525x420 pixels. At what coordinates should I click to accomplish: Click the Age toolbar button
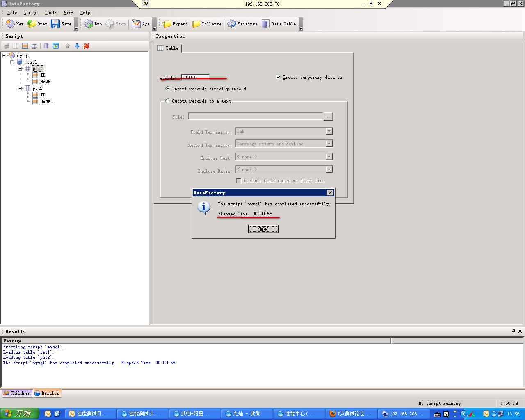141,24
